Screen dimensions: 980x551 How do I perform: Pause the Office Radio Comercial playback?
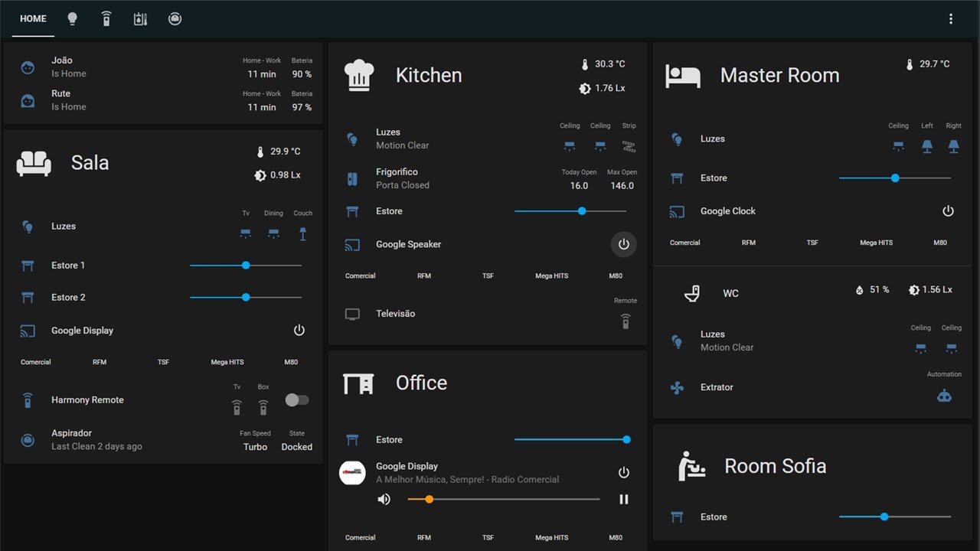[x=624, y=500]
